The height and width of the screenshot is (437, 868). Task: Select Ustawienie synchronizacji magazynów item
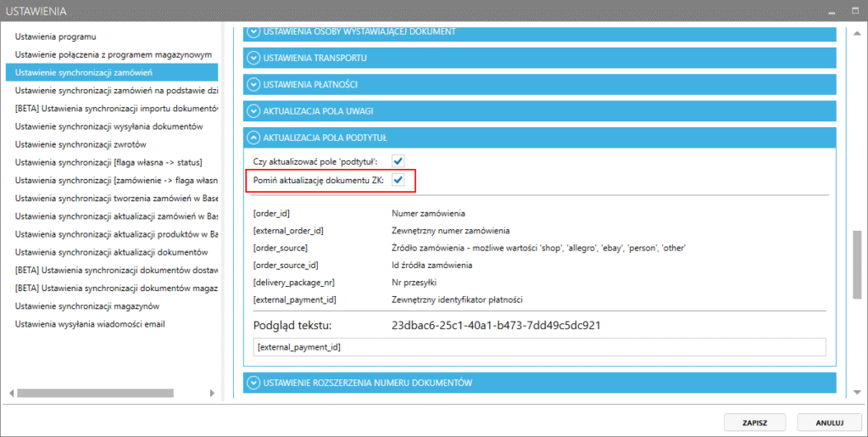coord(87,305)
